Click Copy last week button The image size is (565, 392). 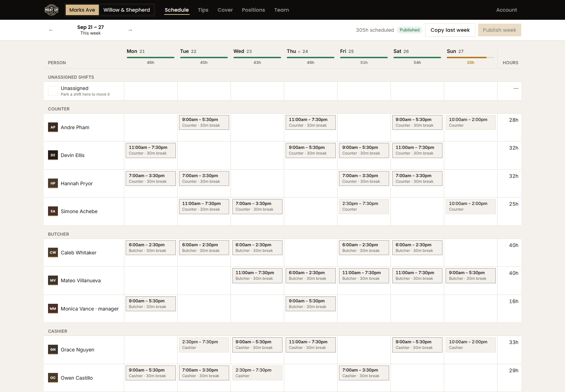tap(450, 30)
